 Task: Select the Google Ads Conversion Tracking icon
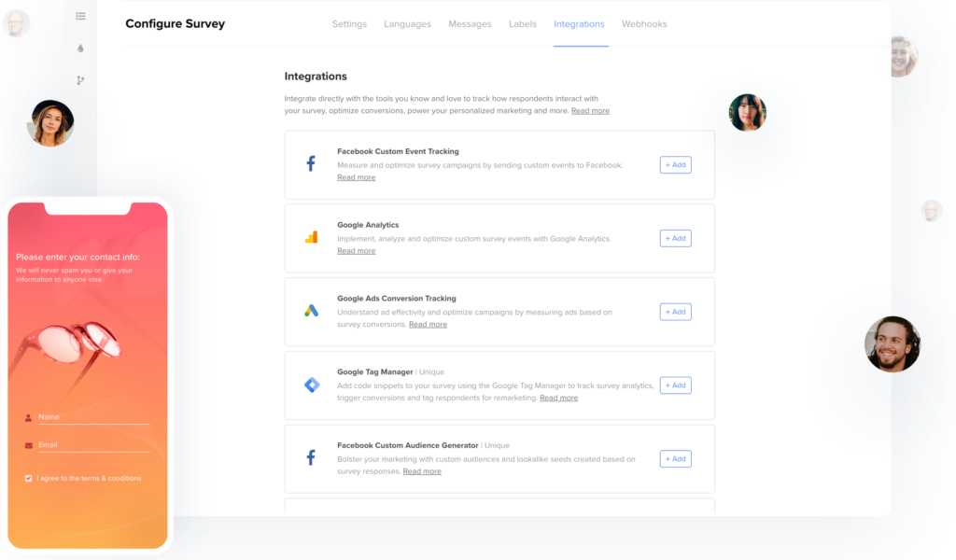(311, 310)
